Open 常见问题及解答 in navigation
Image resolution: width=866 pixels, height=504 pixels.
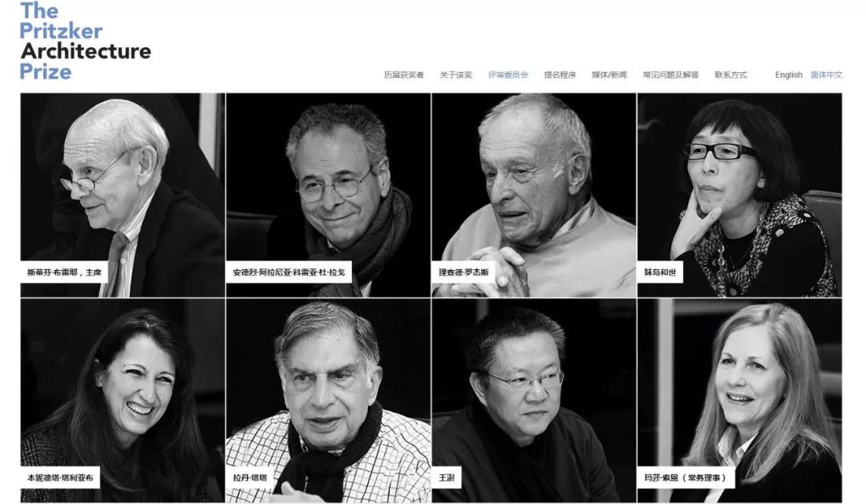(670, 75)
